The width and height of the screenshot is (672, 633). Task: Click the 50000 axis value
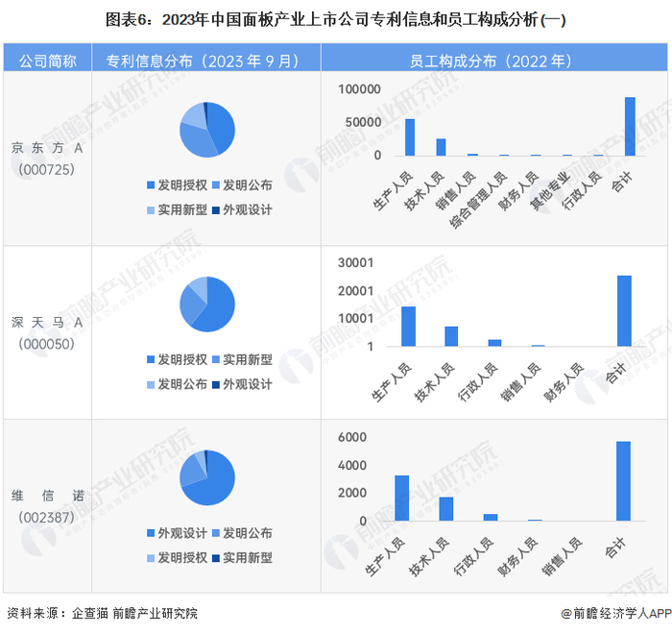(363, 122)
